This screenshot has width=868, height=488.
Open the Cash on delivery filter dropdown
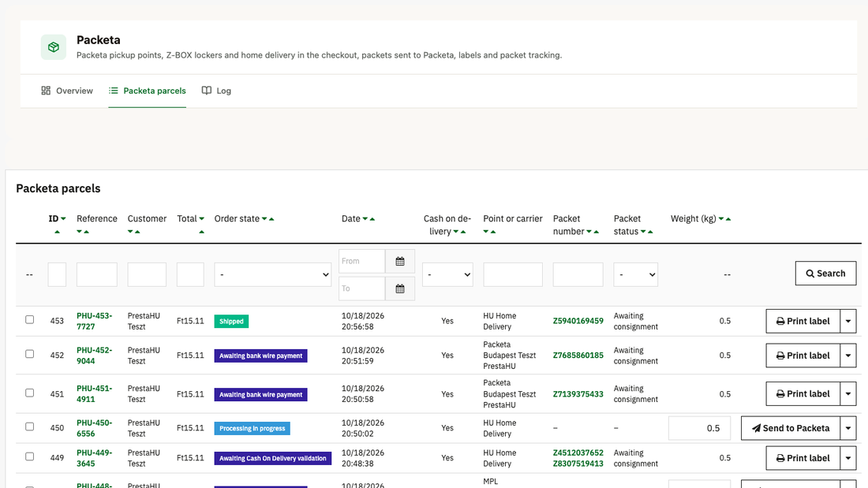click(447, 274)
